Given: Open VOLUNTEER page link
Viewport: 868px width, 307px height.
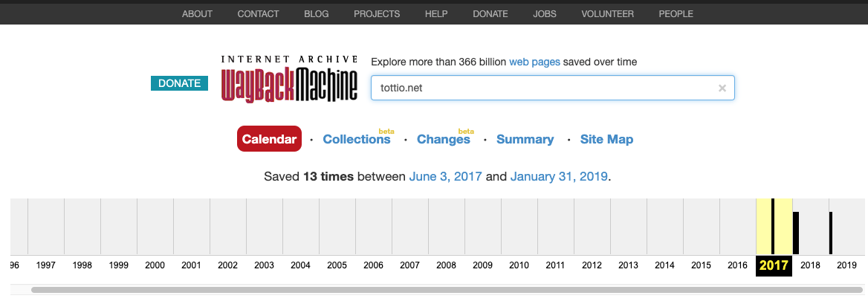Looking at the screenshot, I should coord(607,14).
